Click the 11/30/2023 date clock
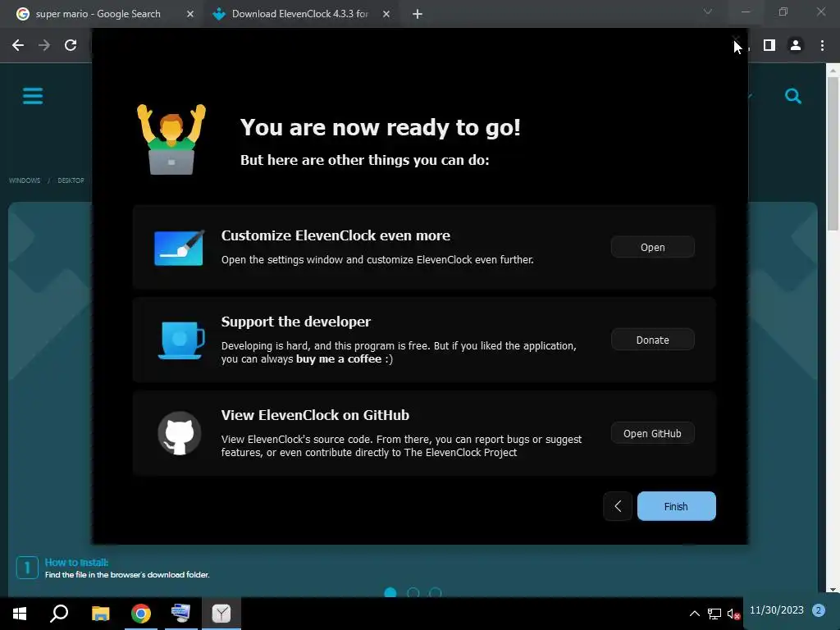Image resolution: width=840 pixels, height=630 pixels. [x=776, y=610]
